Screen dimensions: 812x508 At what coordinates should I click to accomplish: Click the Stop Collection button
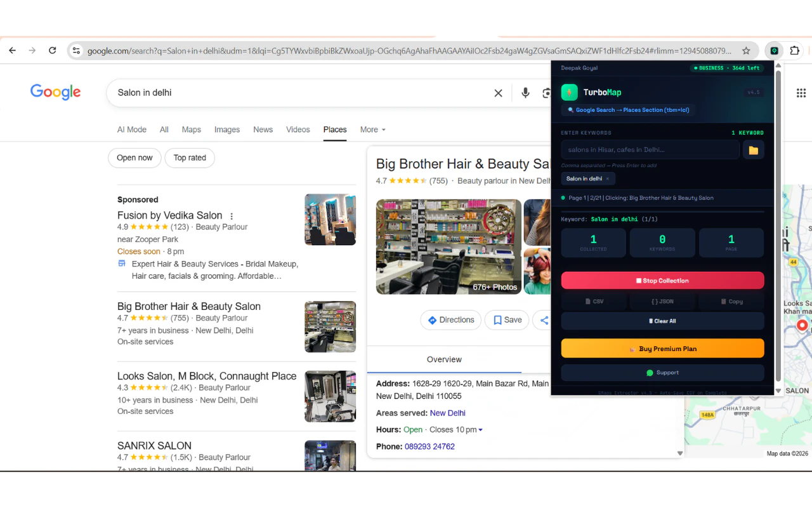(x=662, y=281)
